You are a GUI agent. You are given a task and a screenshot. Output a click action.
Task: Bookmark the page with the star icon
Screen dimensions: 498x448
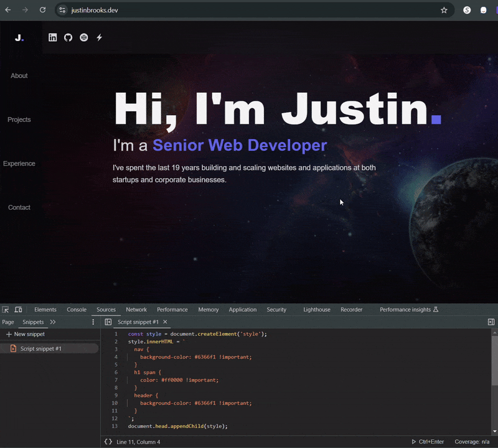(444, 10)
